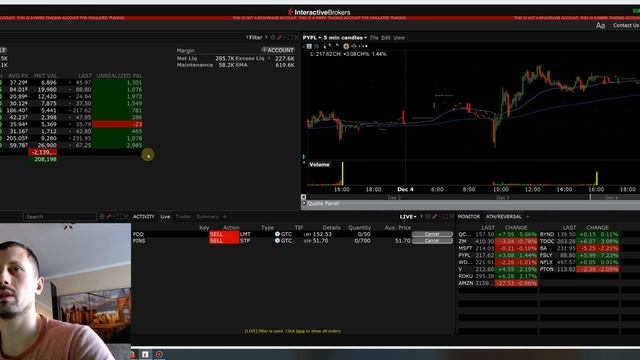Screen dimensions: 640x360
Task: Open the chart File menu
Action: tap(374, 38)
